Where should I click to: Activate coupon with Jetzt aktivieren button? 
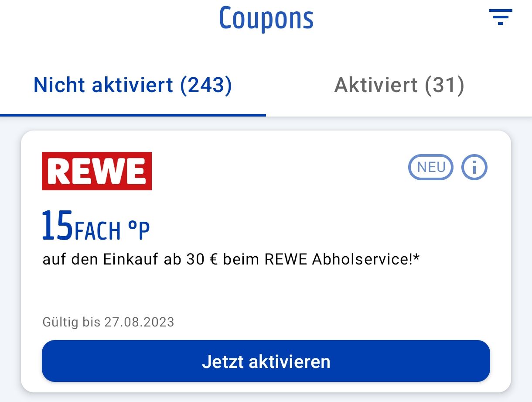pos(266,361)
